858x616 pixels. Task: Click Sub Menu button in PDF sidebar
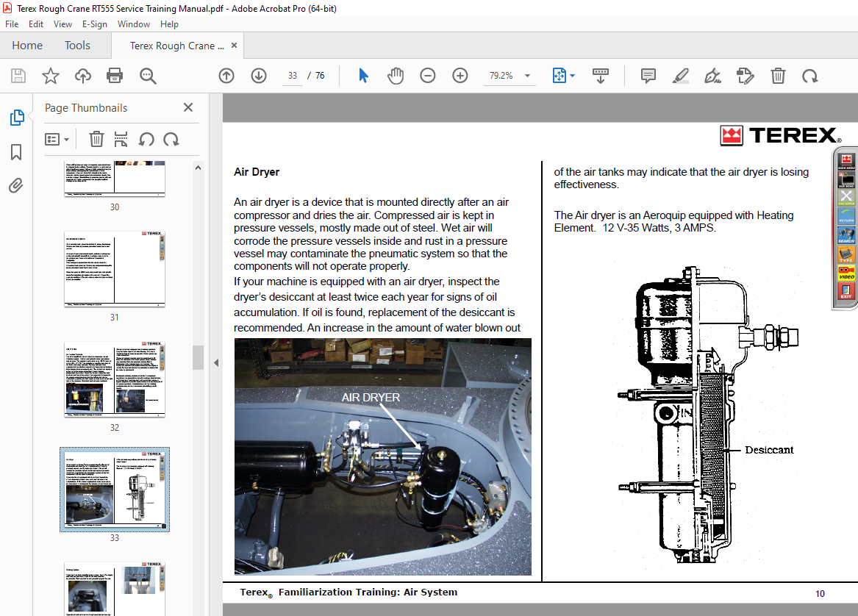(846, 179)
